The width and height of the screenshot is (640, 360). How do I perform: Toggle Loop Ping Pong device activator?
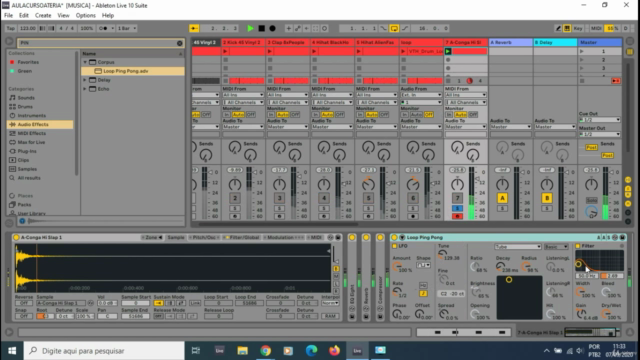pyautogui.click(x=394, y=237)
